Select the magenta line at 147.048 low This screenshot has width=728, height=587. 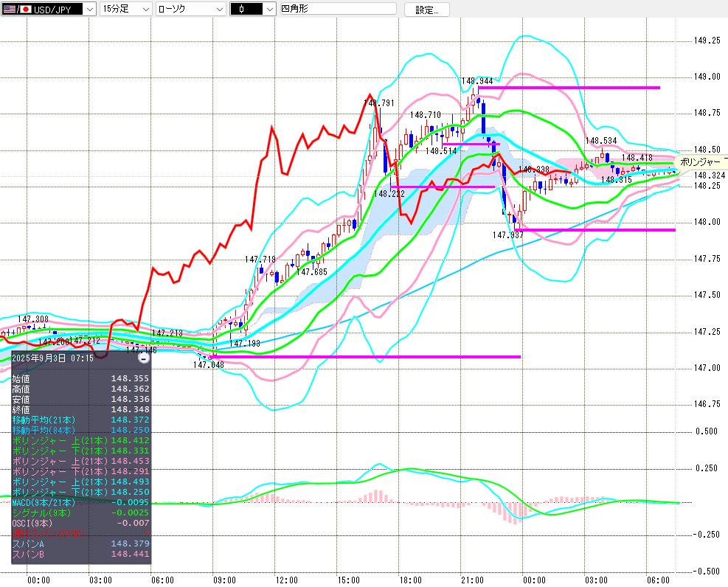click(366, 356)
